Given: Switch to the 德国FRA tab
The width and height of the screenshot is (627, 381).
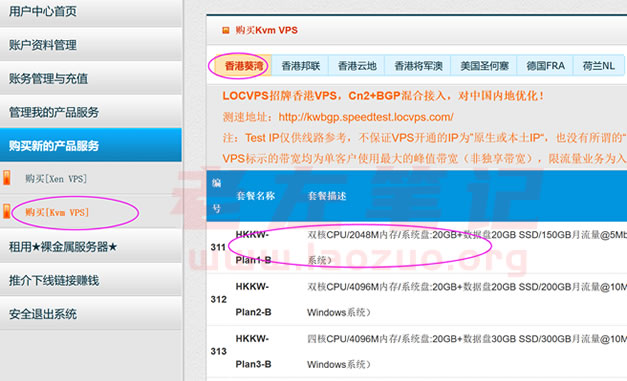Looking at the screenshot, I should 545,66.
